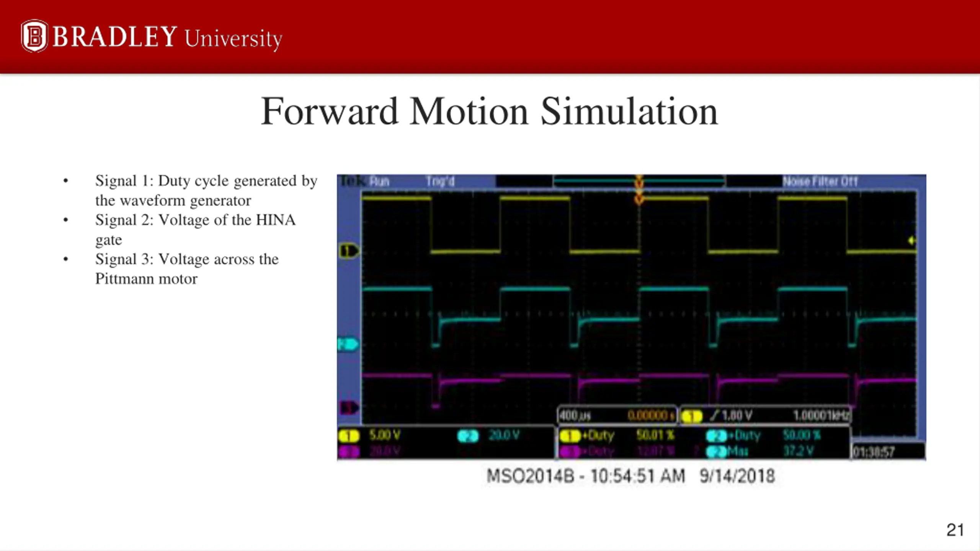Click the "01:38:57" time readout

click(x=873, y=452)
